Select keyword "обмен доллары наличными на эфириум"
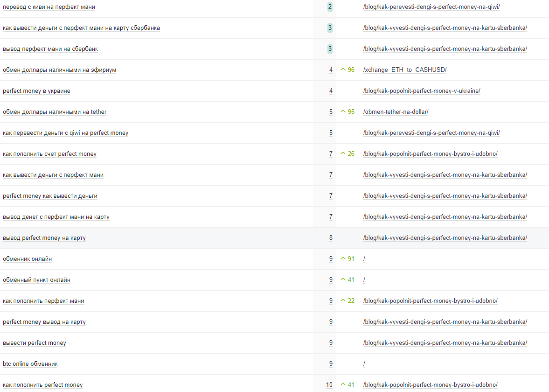The width and height of the screenshot is (549, 392). pyautogui.click(x=60, y=70)
